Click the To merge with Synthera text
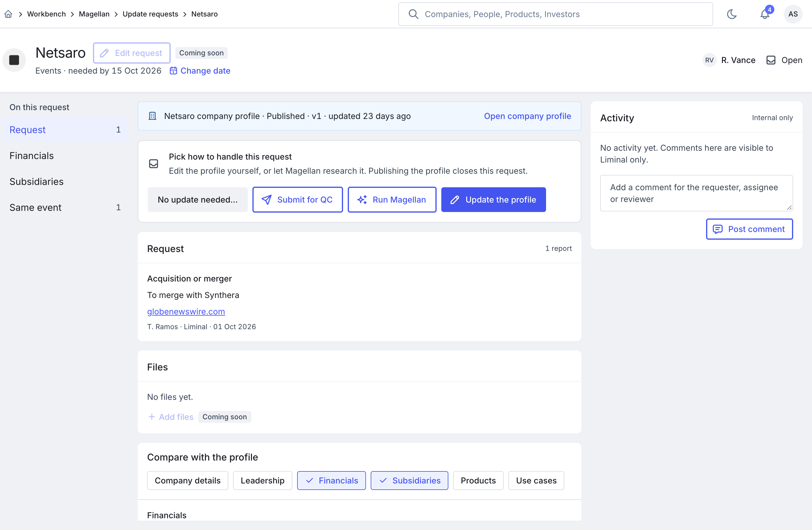 click(193, 295)
